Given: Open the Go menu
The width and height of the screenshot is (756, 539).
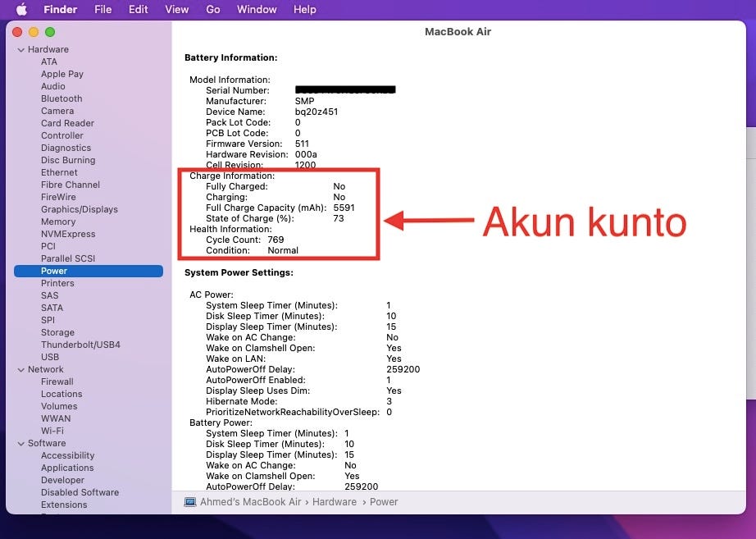Looking at the screenshot, I should click(213, 9).
